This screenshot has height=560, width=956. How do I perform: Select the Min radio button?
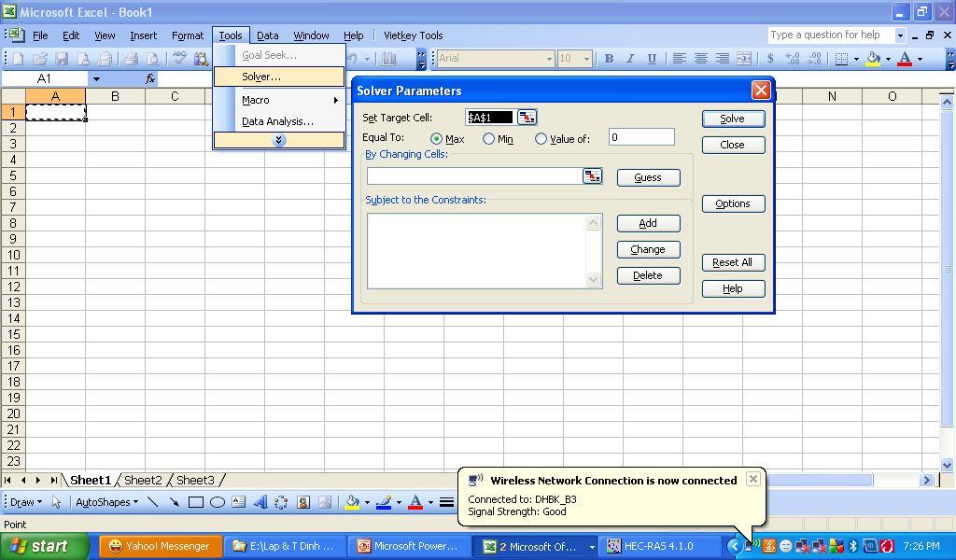[x=488, y=139]
